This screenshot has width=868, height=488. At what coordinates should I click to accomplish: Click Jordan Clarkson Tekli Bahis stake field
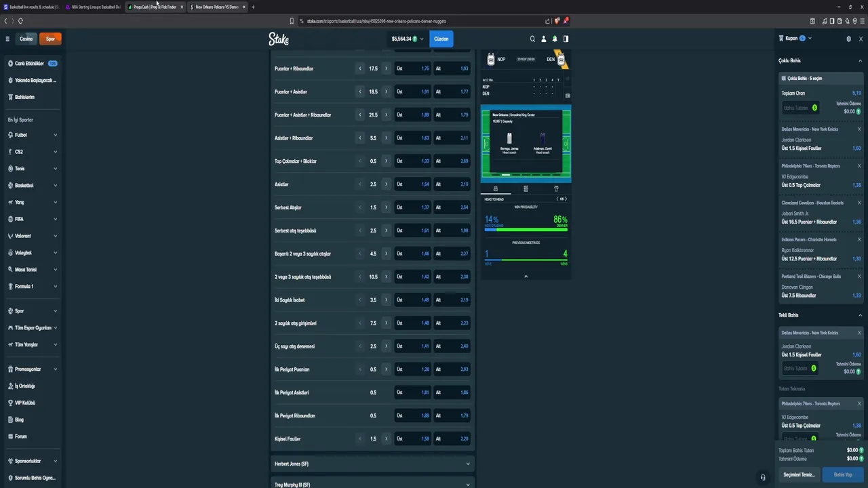click(x=800, y=368)
